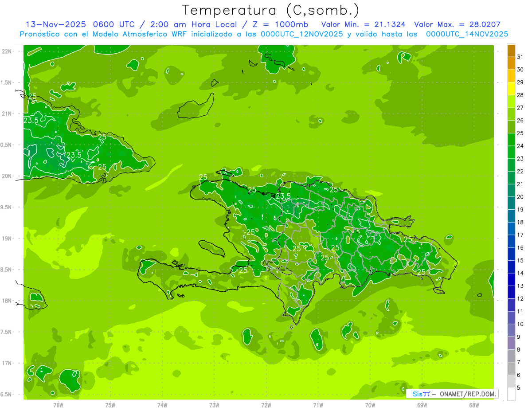Click the colorbar label '30'

(520, 70)
